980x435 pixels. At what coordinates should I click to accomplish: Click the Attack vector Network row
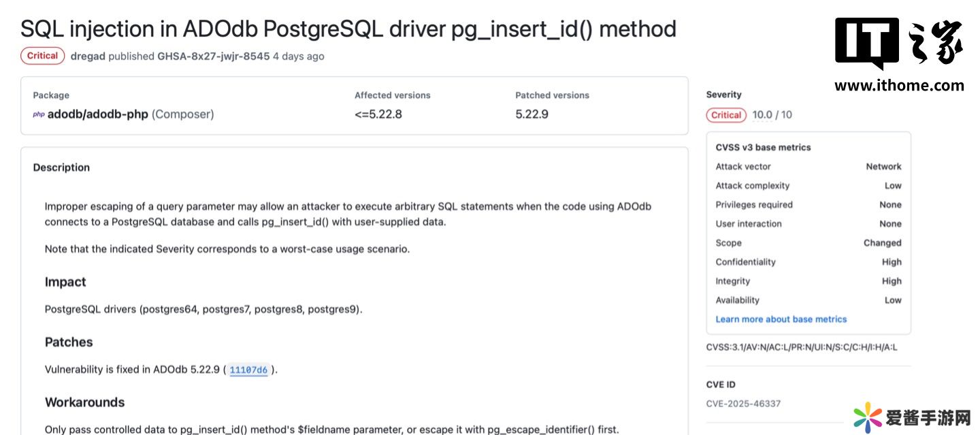click(808, 167)
